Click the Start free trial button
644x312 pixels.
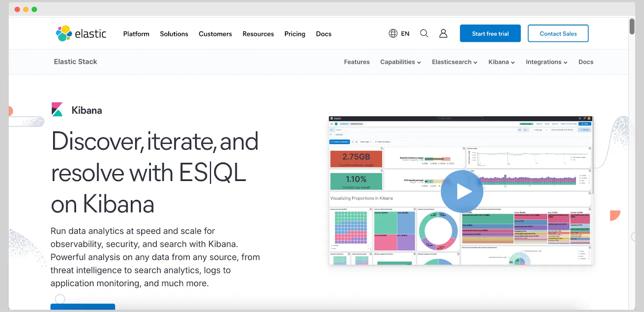tap(490, 33)
